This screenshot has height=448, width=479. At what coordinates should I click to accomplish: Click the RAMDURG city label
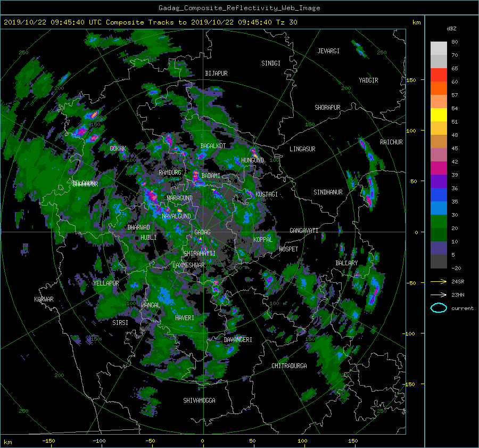[x=170, y=173]
